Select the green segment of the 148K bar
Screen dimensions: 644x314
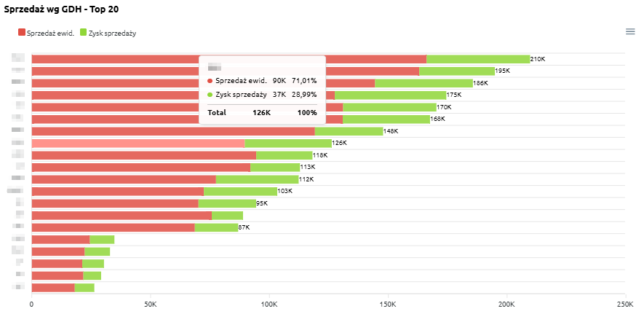click(x=349, y=131)
